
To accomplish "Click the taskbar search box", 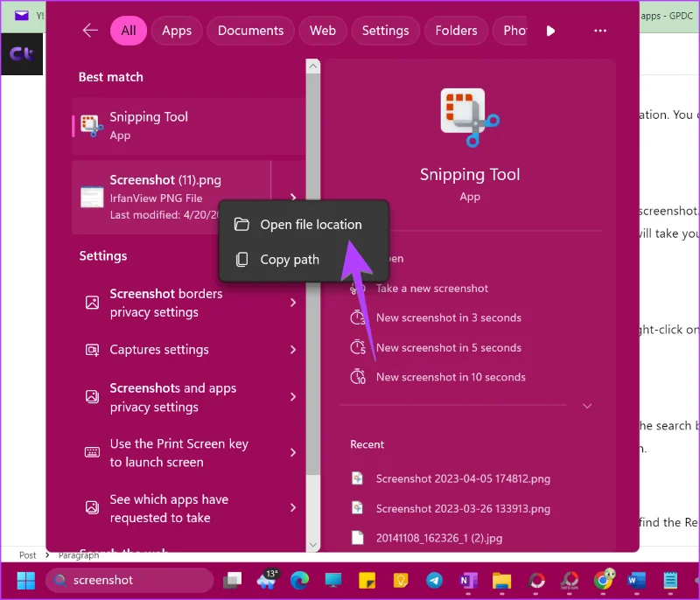I will coord(129,581).
